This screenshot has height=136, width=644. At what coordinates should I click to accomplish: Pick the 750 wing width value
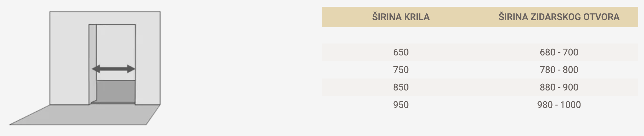(x=401, y=70)
